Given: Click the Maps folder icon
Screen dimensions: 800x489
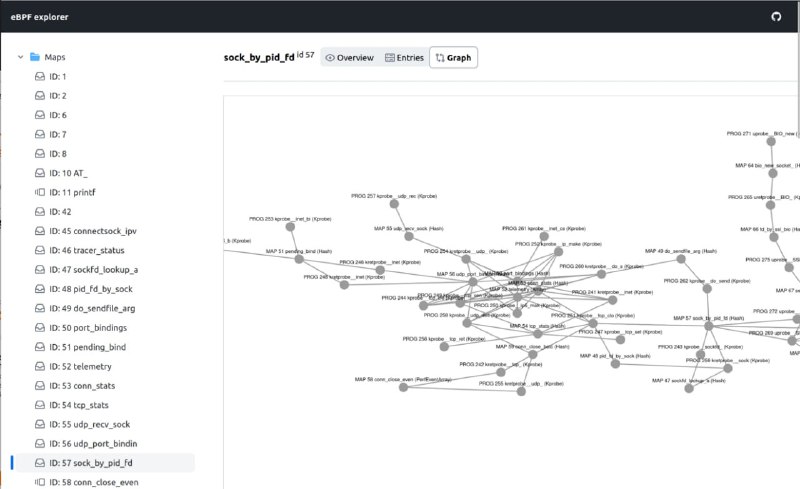Looking at the screenshot, I should (35, 57).
